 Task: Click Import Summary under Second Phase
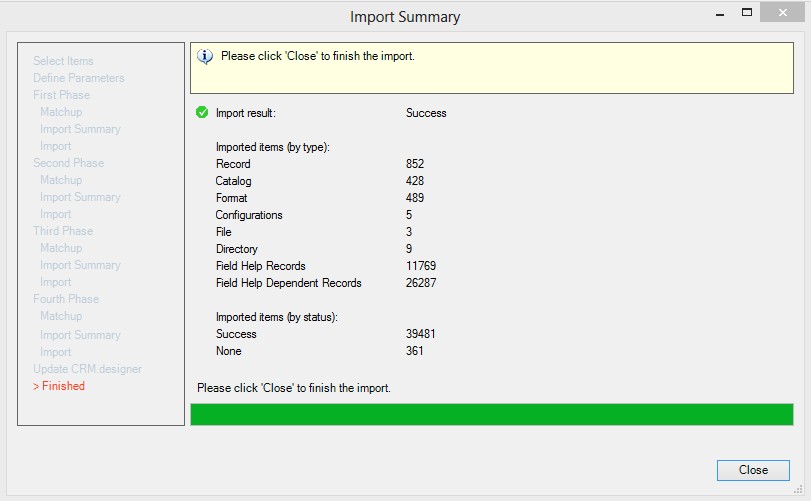[x=80, y=197]
